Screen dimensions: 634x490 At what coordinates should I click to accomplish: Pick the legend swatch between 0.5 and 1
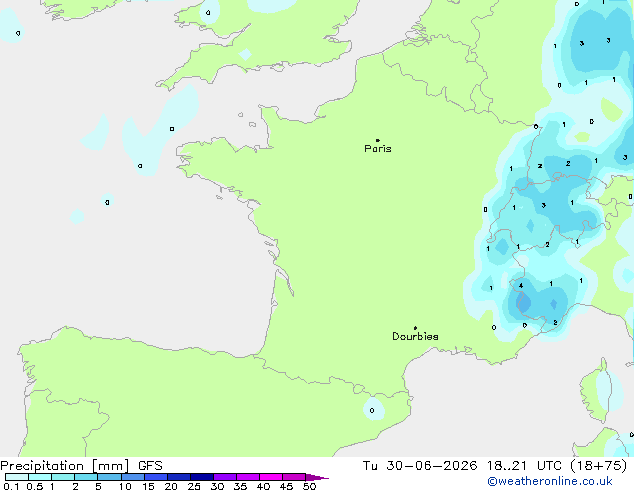pyautogui.click(x=40, y=477)
